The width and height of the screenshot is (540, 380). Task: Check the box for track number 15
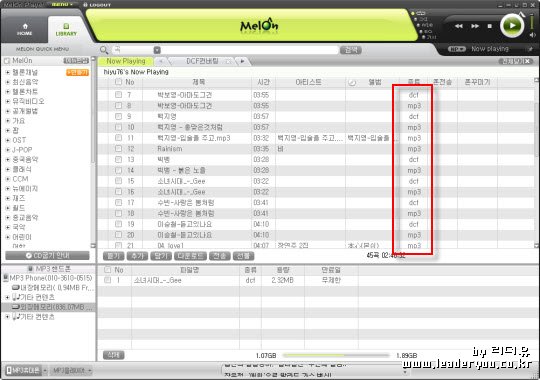(x=118, y=181)
